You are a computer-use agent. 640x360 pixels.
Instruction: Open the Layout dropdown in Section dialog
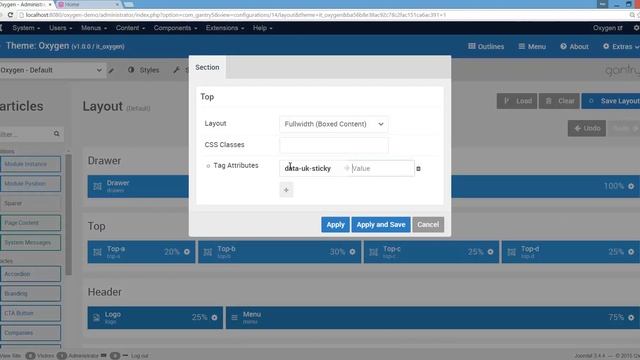[x=333, y=124]
